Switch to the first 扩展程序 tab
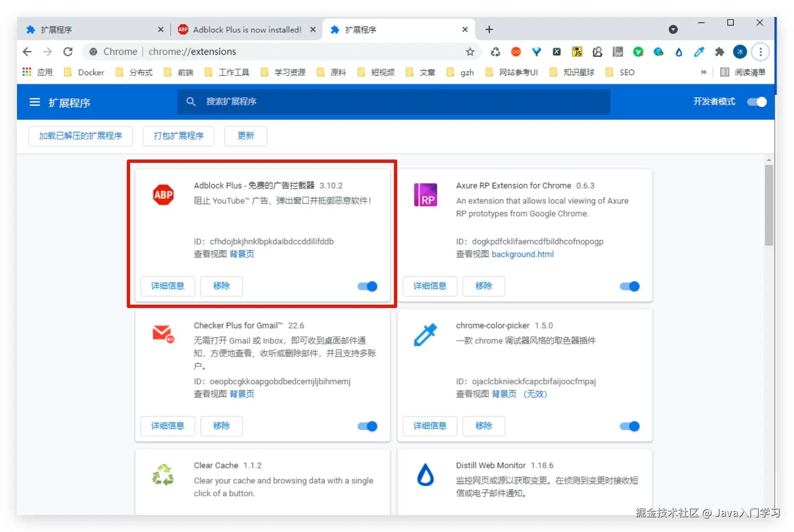The width and height of the screenshot is (794, 532). (93, 29)
